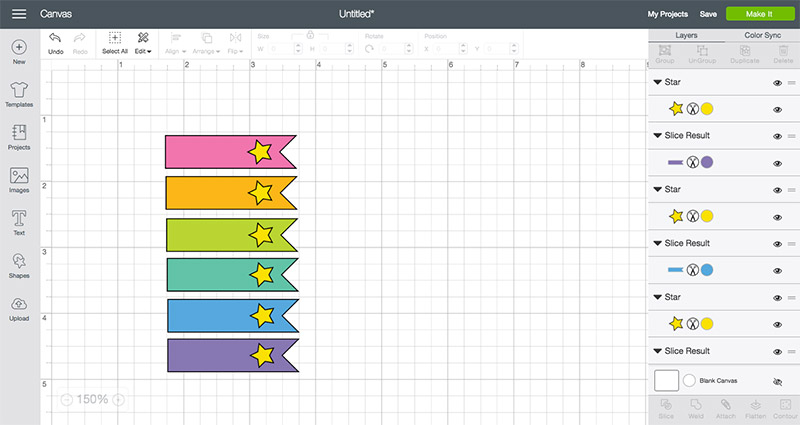Open the hamburger main menu
This screenshot has height=425, width=800.
tap(19, 14)
